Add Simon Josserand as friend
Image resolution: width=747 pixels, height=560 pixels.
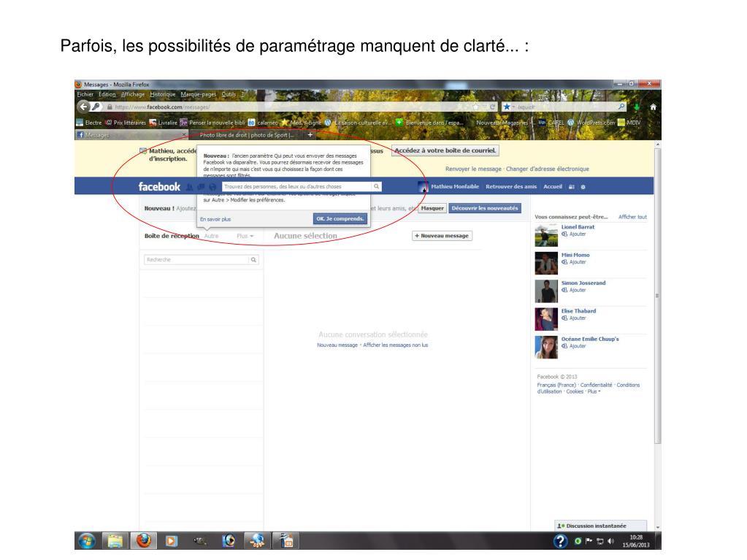click(x=574, y=290)
